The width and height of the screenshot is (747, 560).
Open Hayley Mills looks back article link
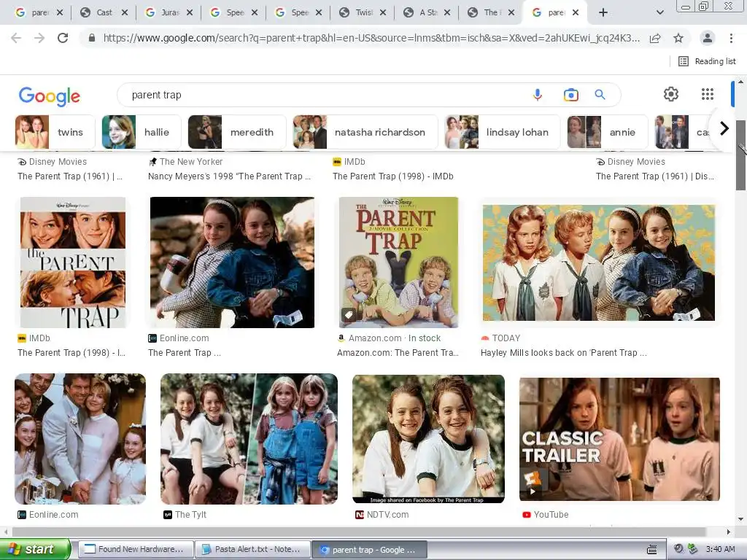564,353
